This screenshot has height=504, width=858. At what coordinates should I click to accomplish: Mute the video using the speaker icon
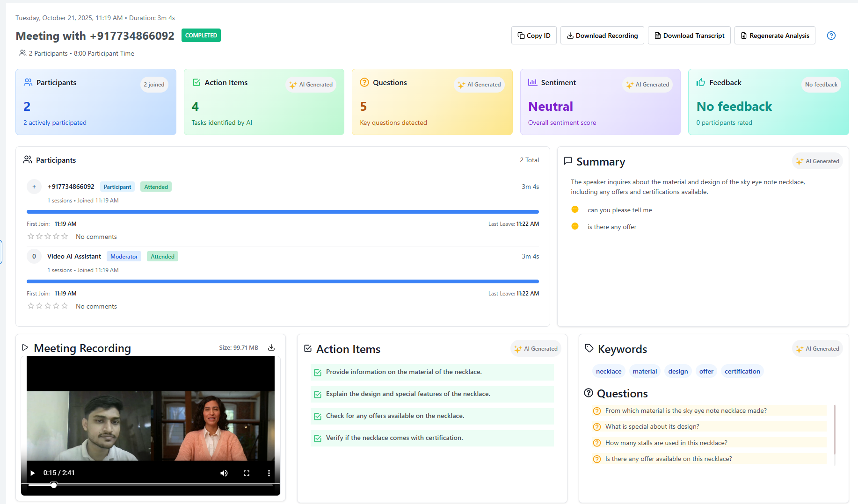[x=224, y=473]
